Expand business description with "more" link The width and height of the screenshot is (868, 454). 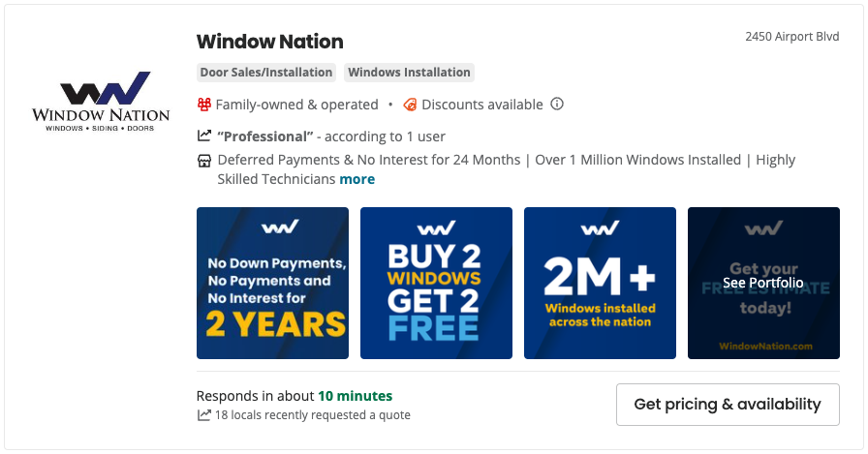pos(357,179)
